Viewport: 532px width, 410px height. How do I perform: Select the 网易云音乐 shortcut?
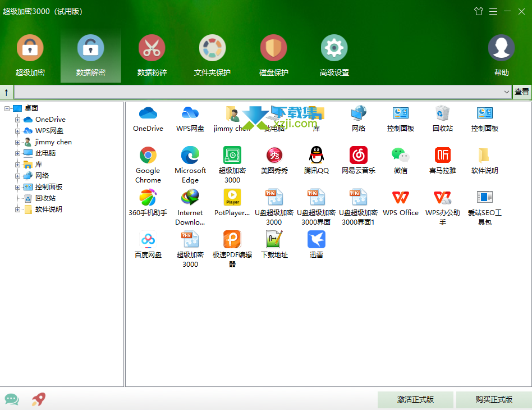click(358, 161)
